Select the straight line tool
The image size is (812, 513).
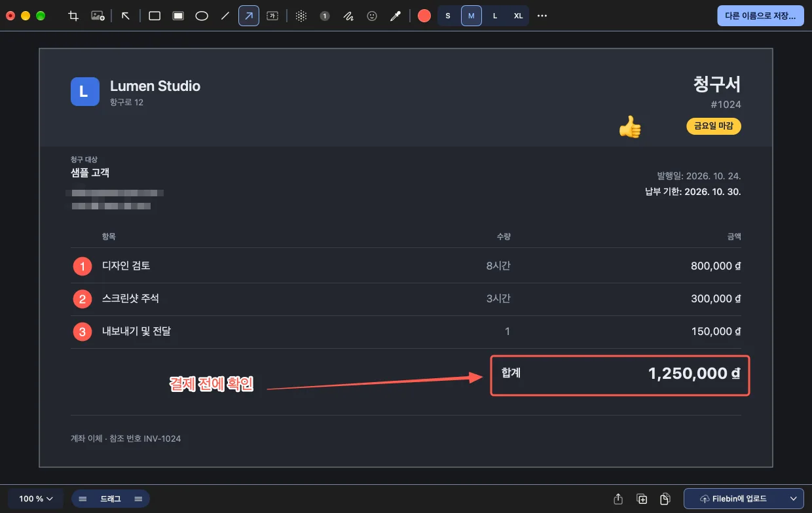(225, 16)
